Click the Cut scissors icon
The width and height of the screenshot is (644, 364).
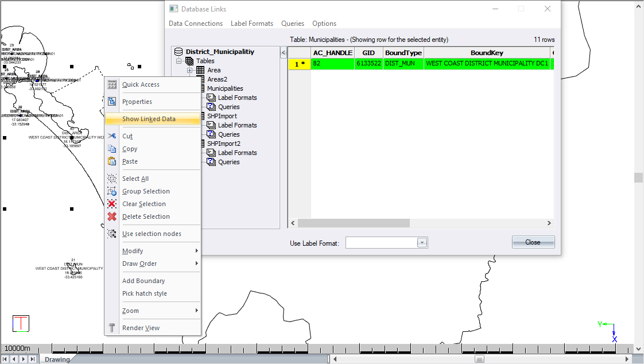tap(112, 136)
